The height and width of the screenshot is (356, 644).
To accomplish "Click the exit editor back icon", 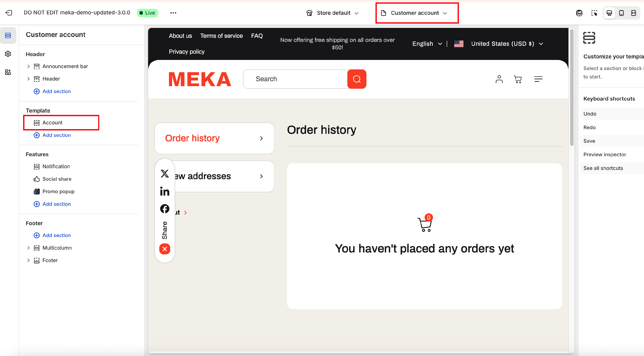I will tap(9, 13).
